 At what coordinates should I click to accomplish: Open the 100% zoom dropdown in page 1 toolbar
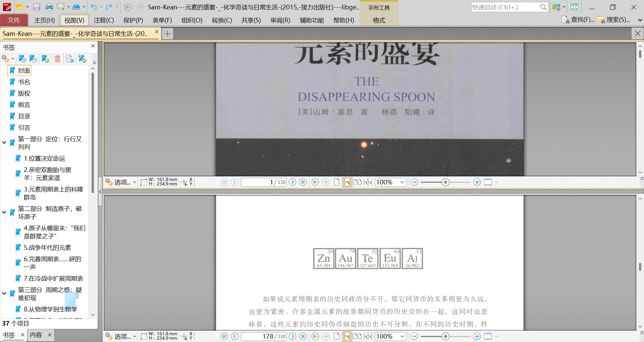coord(402,182)
